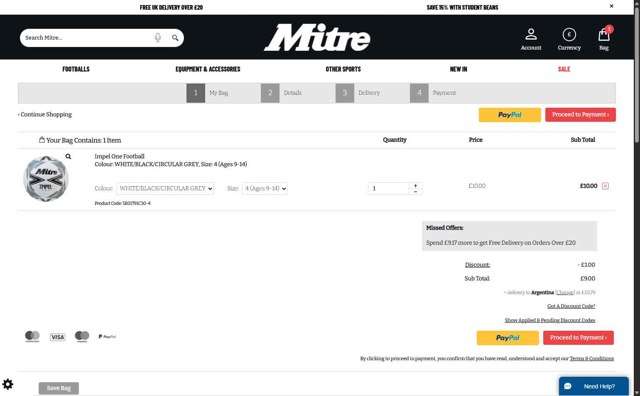This screenshot has width=640, height=396.
Task: Close the top promo banner
Action: click(x=611, y=6)
